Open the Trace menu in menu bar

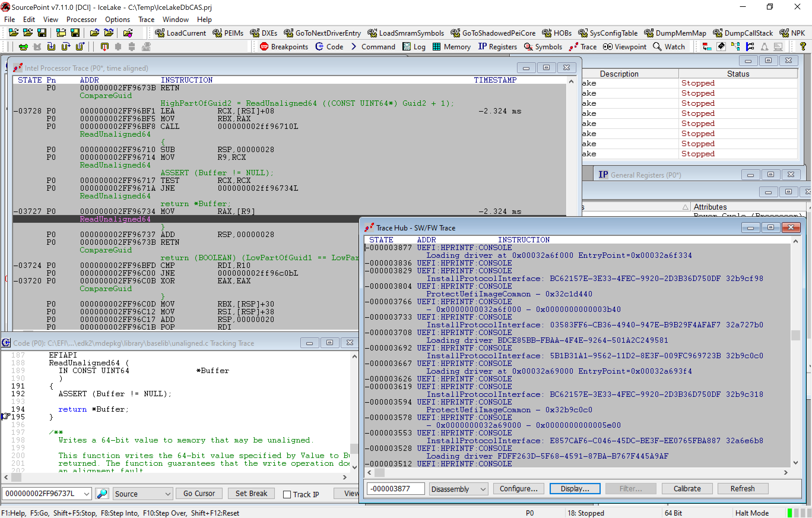[146, 20]
